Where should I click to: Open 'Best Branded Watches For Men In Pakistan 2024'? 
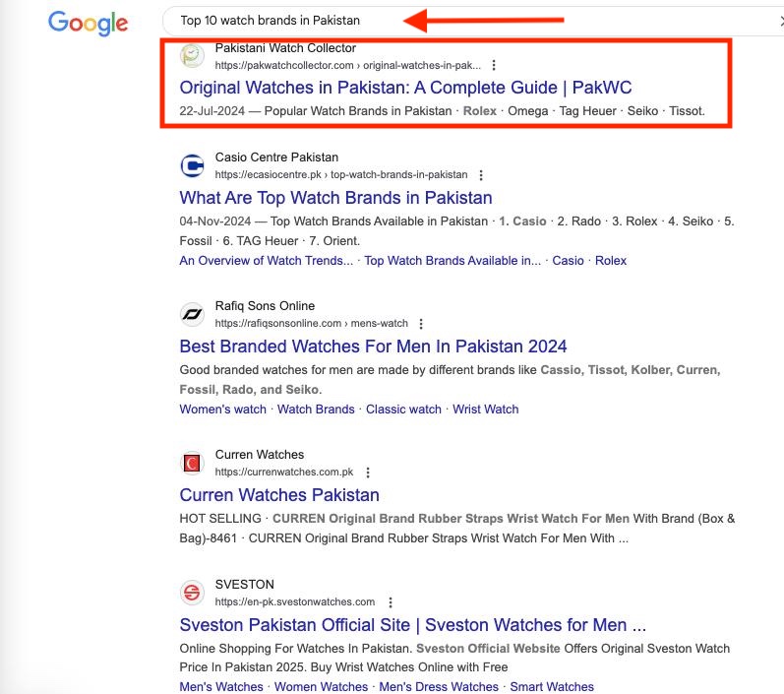373,347
